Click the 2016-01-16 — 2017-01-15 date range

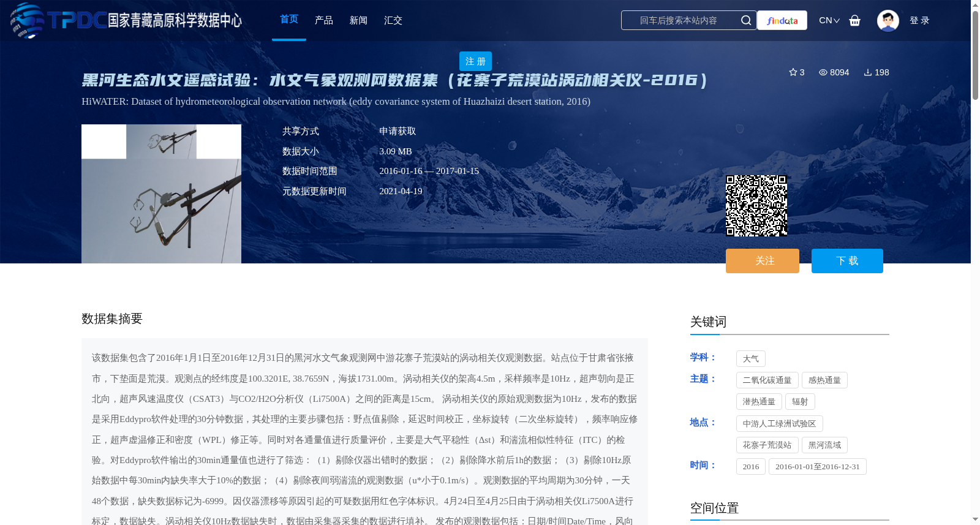(429, 171)
